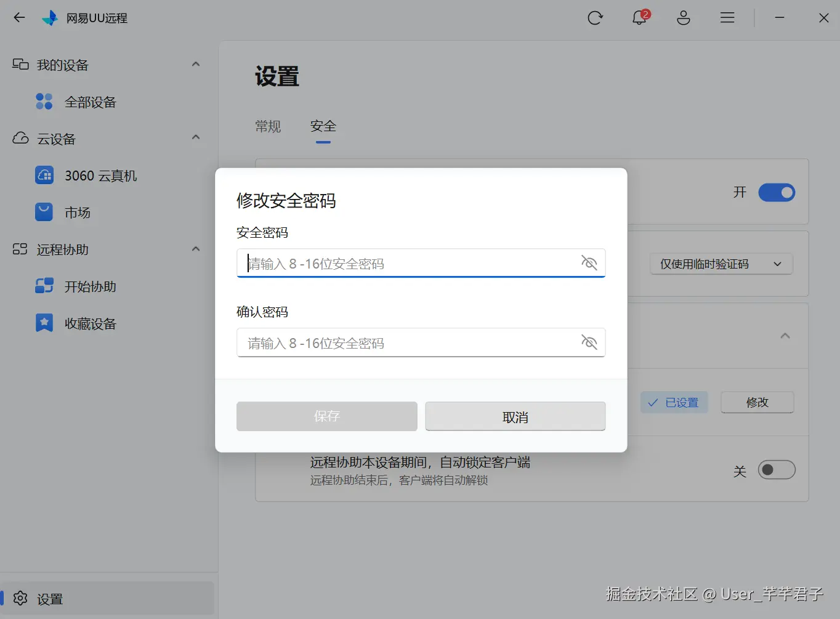Screen dimensions: 840x619
Task: Click 远程协助本设备期间，自动锁定客户端 text
Action: tap(420, 462)
